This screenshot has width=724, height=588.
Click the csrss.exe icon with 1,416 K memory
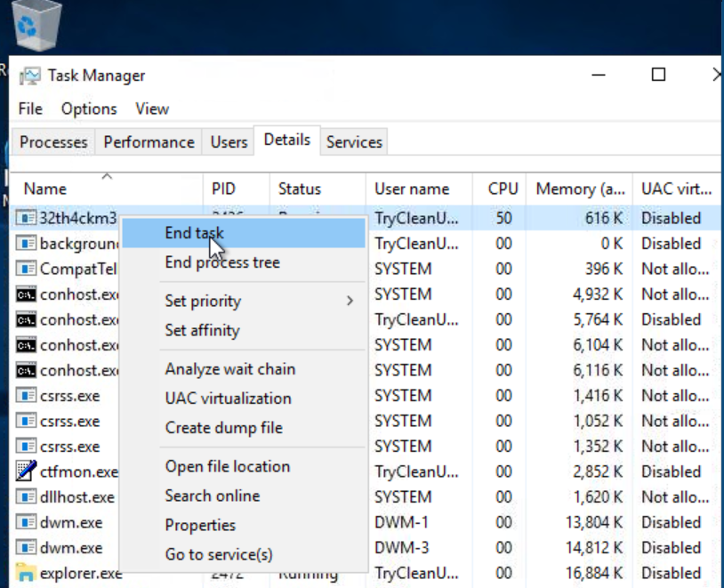(x=26, y=395)
